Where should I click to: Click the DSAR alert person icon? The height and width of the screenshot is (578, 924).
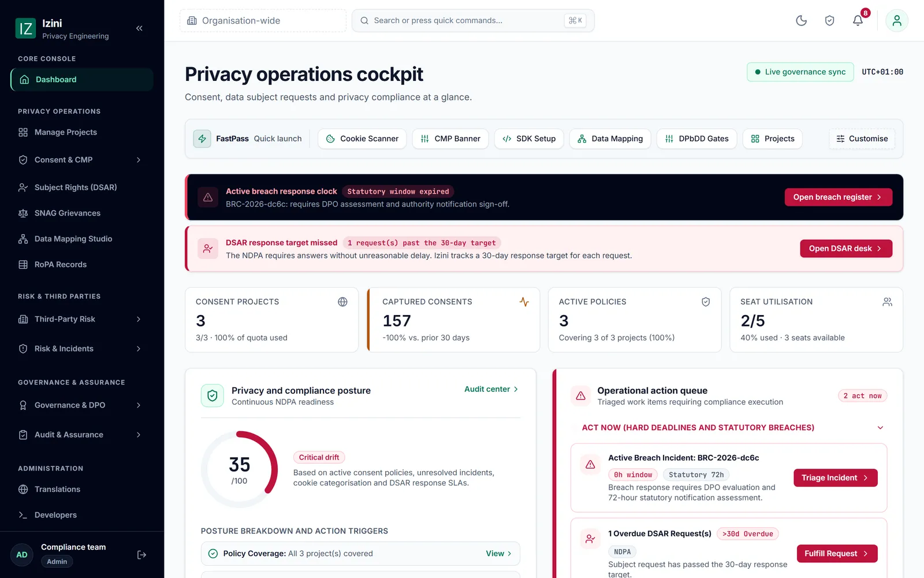[208, 249]
